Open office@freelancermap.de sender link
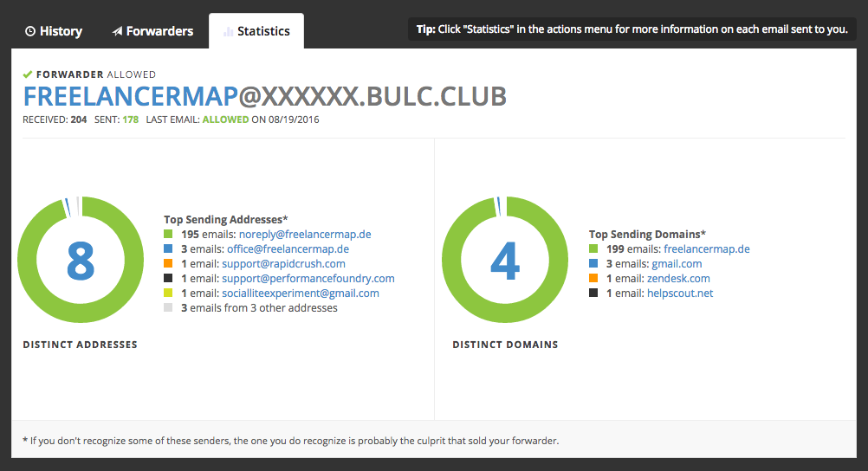 [288, 249]
